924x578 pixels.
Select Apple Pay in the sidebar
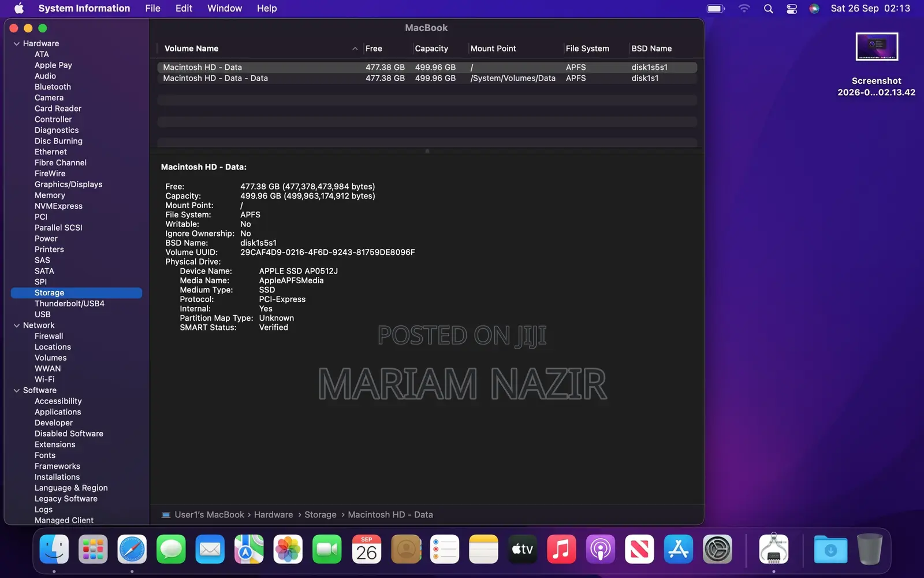(x=53, y=65)
